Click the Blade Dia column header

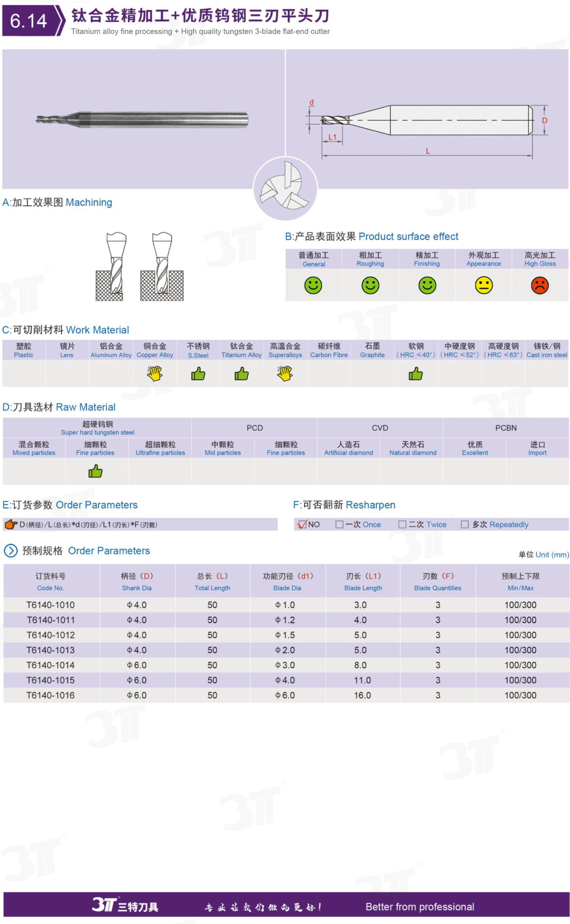tap(287, 581)
